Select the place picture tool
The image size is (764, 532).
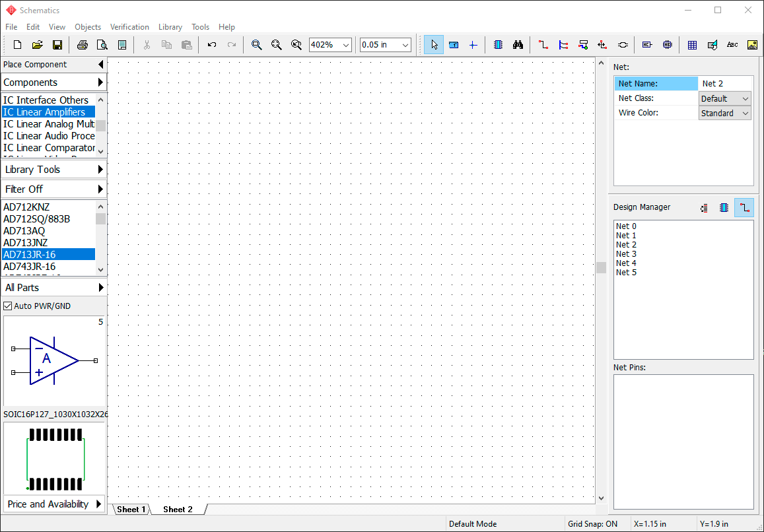pyautogui.click(x=752, y=45)
